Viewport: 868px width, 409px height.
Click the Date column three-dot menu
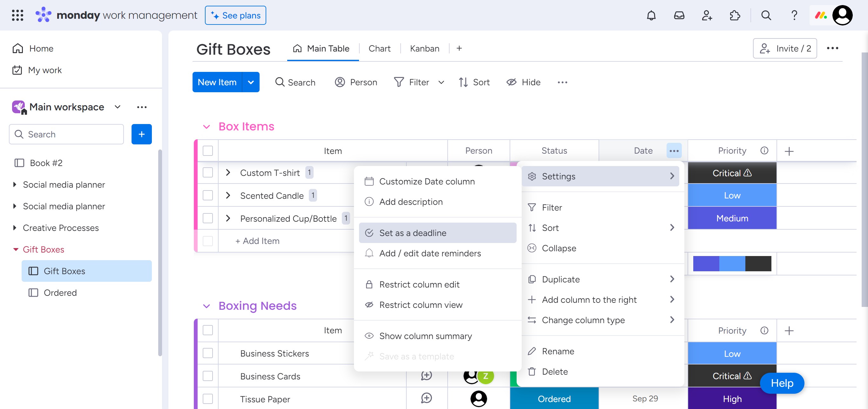tap(674, 151)
